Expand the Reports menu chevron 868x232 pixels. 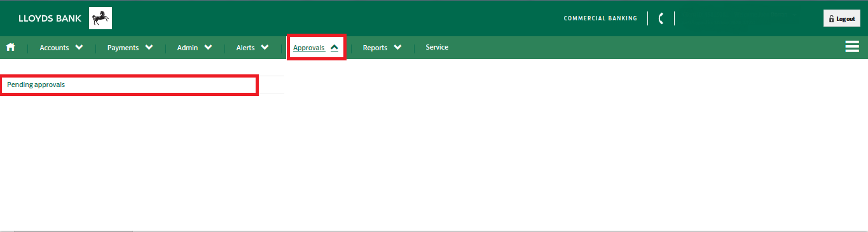tap(397, 47)
